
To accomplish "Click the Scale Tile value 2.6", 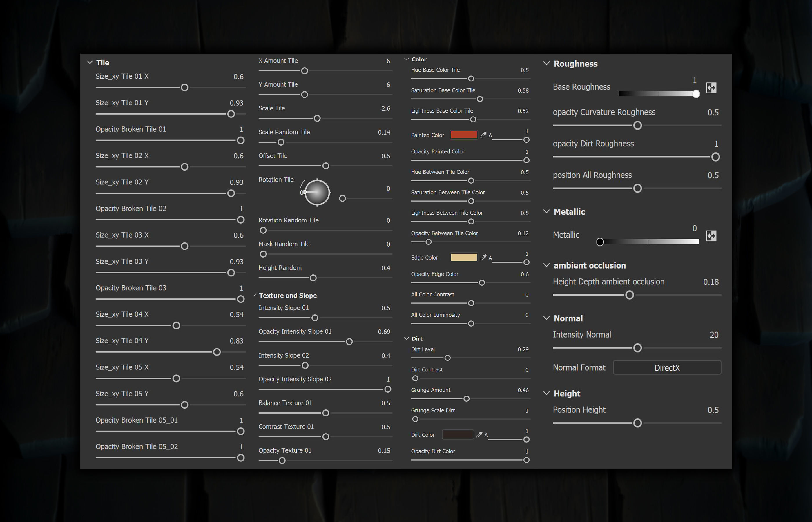I will coord(385,108).
